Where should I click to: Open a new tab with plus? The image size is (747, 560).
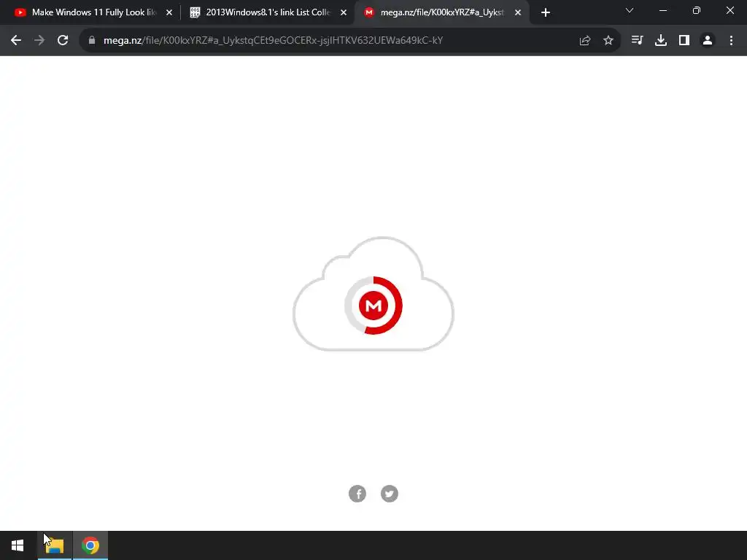click(546, 13)
